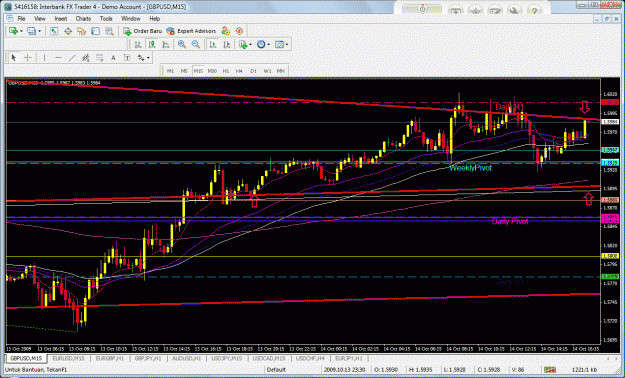Switch to the EURGBP,H1 chart tab
Image resolution: width=625 pixels, height=378 pixels.
coord(109,358)
